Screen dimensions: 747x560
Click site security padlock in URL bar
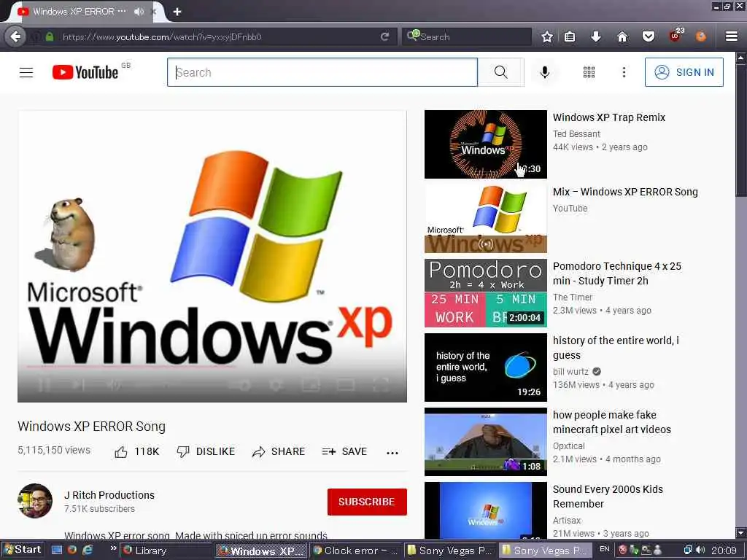pos(50,36)
